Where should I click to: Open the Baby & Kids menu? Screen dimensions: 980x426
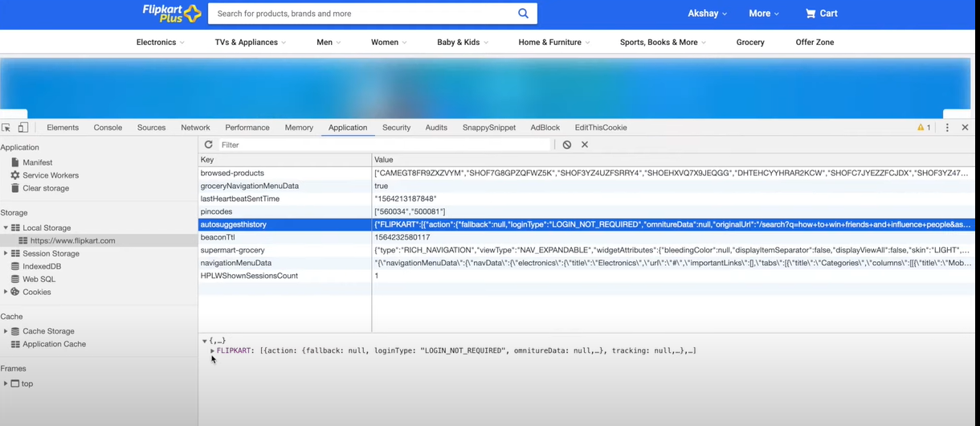[463, 42]
